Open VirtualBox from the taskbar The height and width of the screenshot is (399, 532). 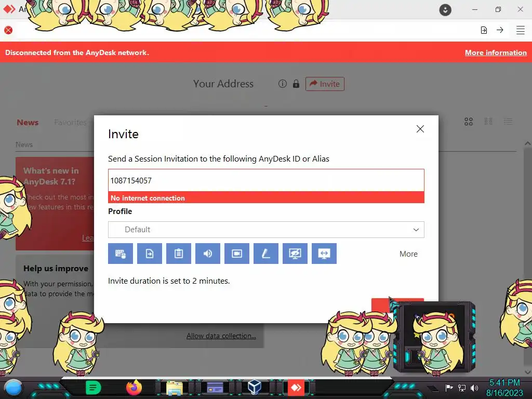click(255, 387)
